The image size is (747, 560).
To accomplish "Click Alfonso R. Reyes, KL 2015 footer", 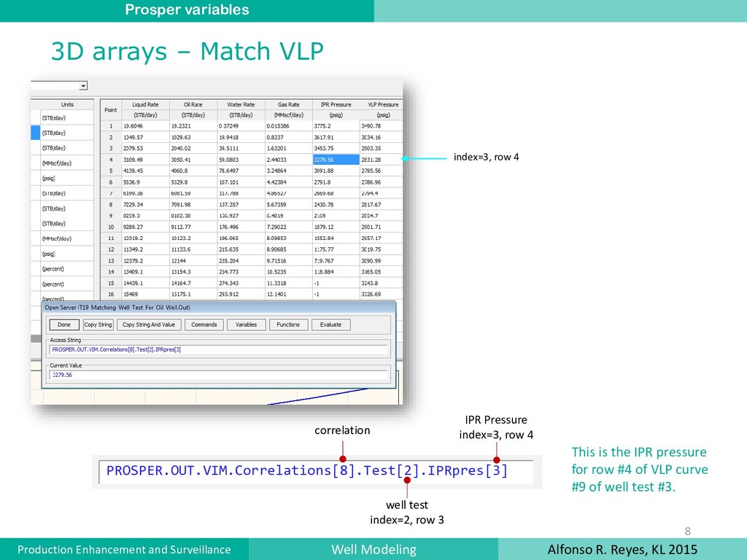I will pyautogui.click(x=622, y=550).
